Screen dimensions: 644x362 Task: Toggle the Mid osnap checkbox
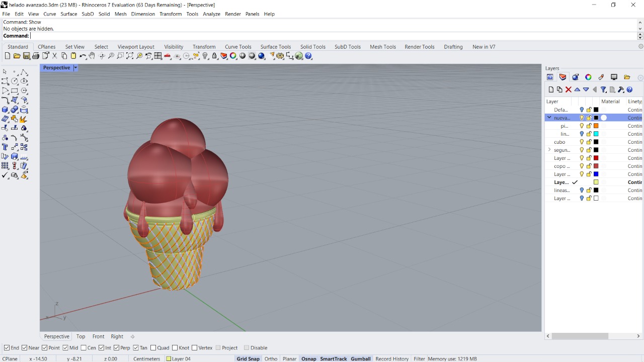[x=65, y=348]
